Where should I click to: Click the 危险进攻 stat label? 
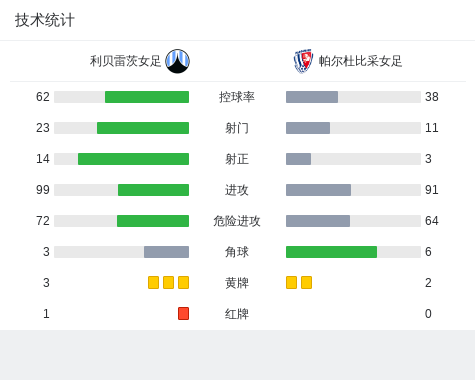(x=237, y=221)
